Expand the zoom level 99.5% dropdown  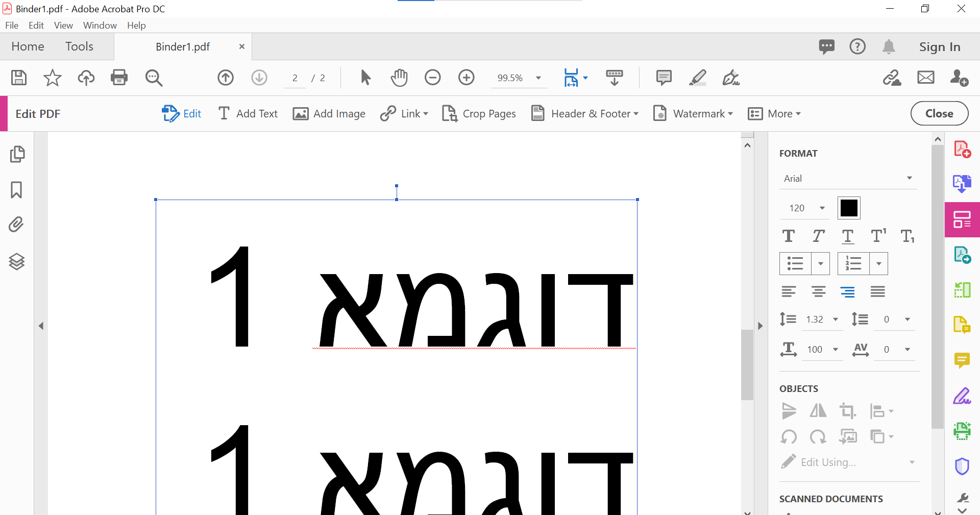point(538,78)
